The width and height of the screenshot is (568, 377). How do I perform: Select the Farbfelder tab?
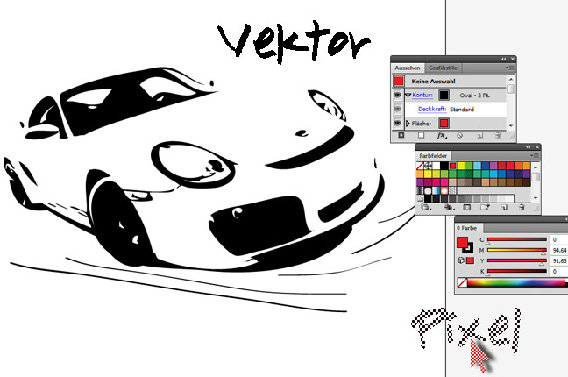point(433,156)
